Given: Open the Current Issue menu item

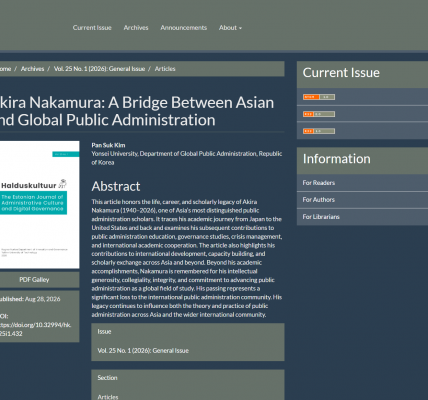Looking at the screenshot, I should click(x=92, y=28).
